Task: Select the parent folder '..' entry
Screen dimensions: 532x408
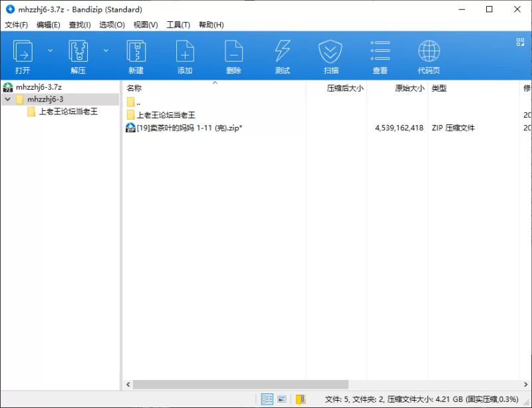Action: tap(134, 102)
